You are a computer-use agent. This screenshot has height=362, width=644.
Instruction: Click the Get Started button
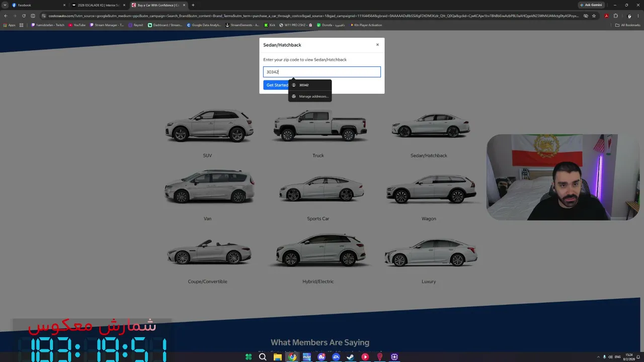click(276, 85)
